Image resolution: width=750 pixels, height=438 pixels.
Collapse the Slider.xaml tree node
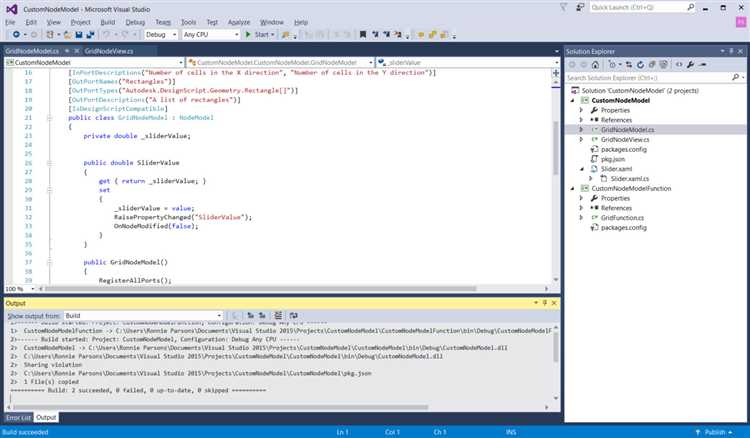582,169
